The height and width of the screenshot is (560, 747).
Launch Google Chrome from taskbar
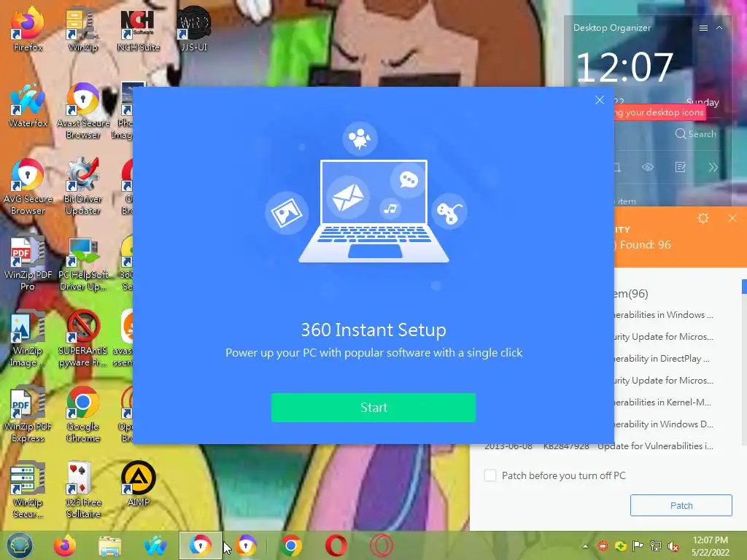point(290,545)
